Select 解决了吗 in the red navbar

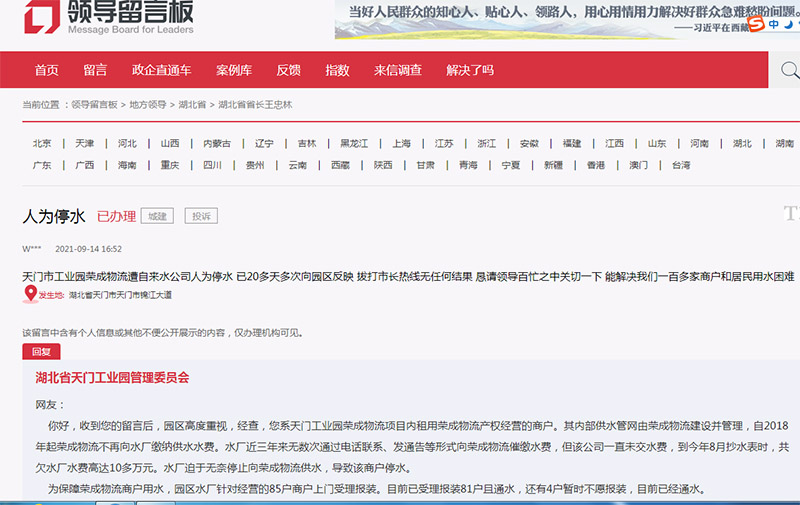tap(470, 70)
